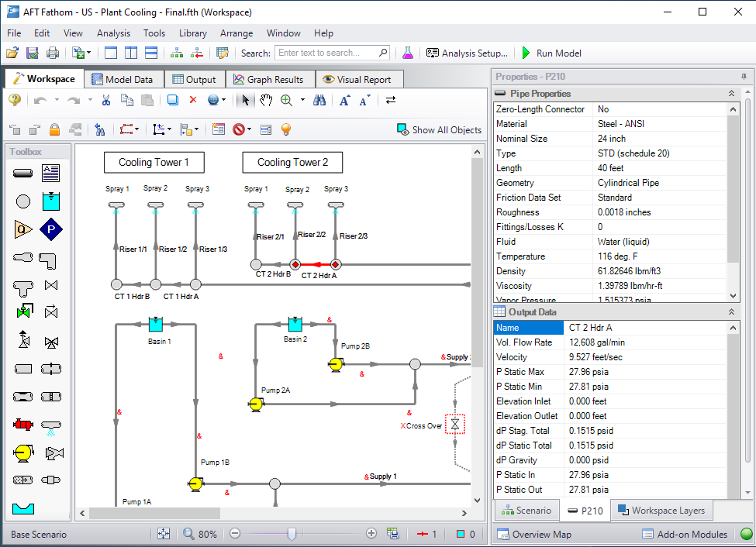756x547 pixels.
Task: Open the Analysis menu
Action: tap(113, 33)
